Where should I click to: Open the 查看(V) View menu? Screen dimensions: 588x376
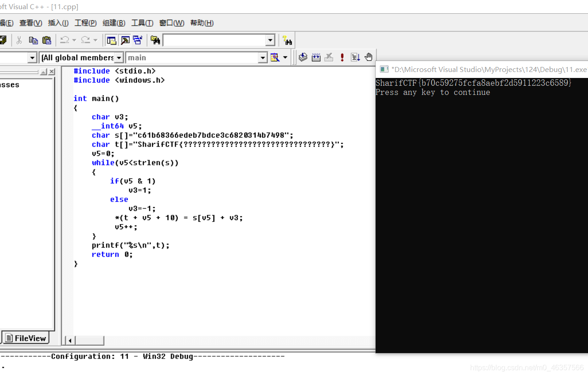click(31, 23)
